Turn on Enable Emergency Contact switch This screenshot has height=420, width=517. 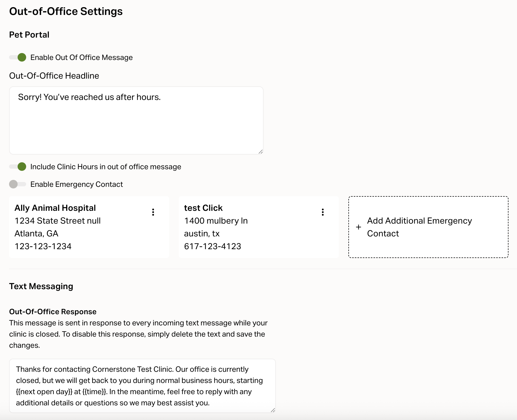pyautogui.click(x=17, y=184)
